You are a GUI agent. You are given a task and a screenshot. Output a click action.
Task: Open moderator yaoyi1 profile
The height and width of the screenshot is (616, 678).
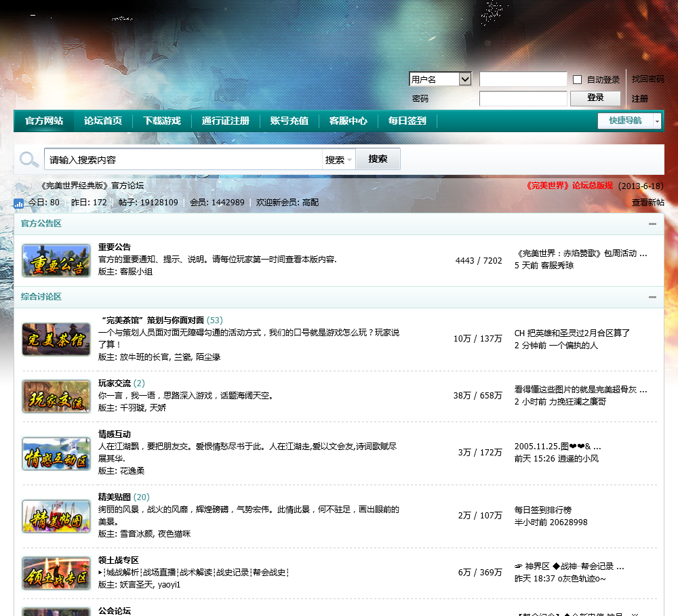[x=169, y=585]
